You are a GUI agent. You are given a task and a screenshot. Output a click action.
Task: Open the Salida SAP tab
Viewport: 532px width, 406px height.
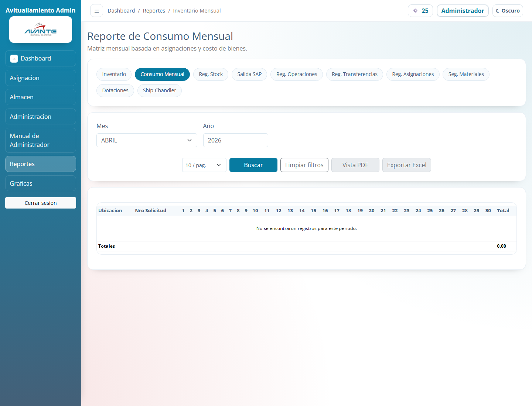point(249,74)
